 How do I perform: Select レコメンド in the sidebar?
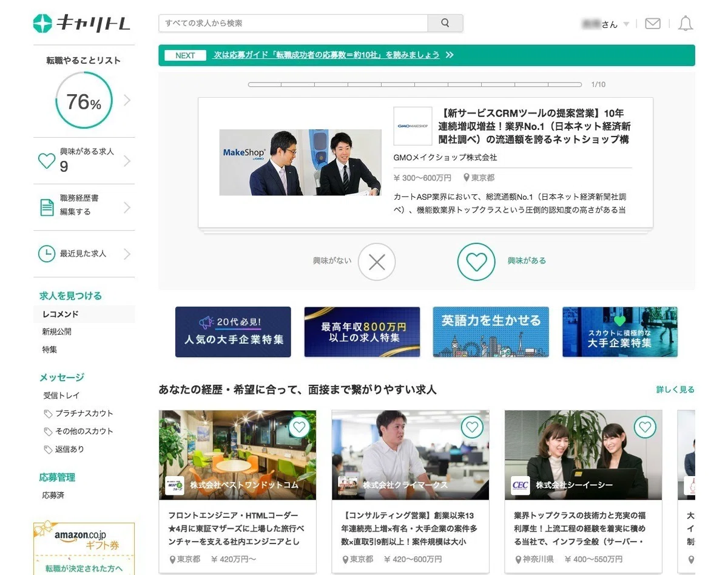[84, 315]
